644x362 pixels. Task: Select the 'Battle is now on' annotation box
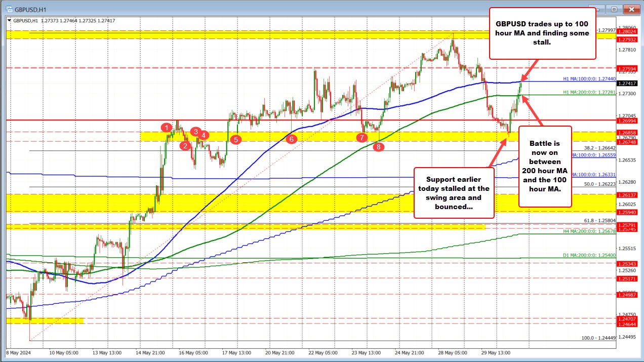[x=545, y=167]
